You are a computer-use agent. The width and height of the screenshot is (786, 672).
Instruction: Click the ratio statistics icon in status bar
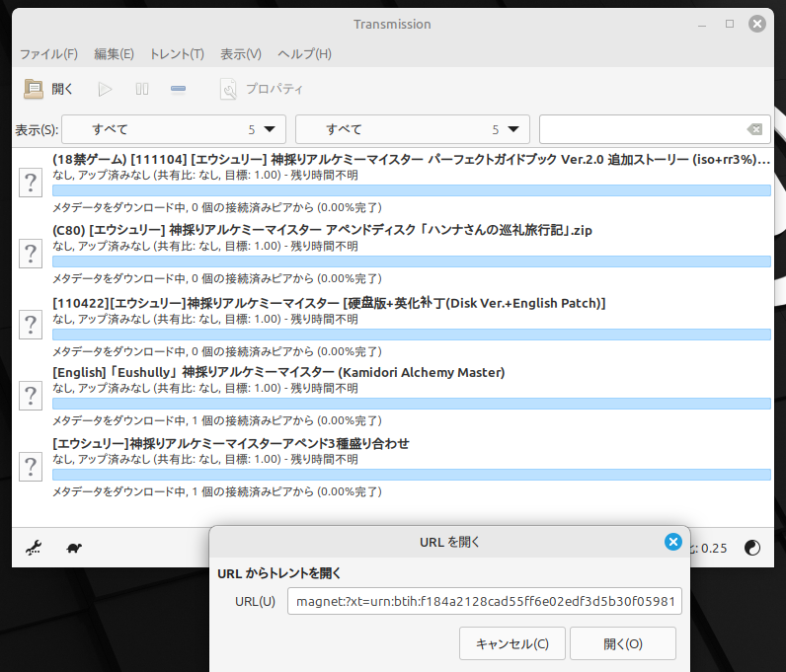pyautogui.click(x=751, y=548)
